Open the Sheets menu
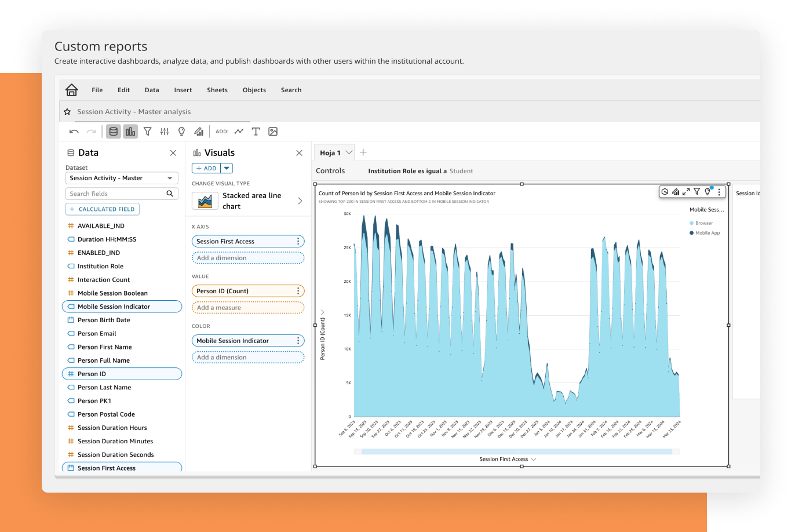The width and height of the screenshot is (795, 532). 217,90
